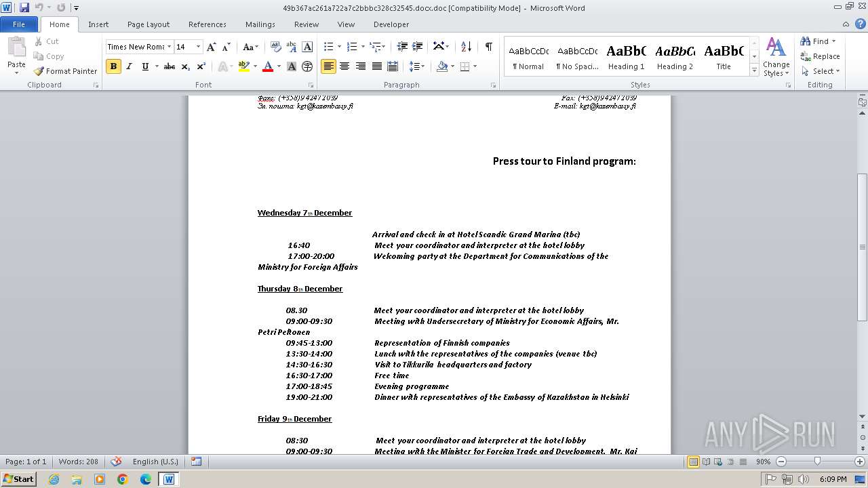This screenshot has height=488, width=868.
Task: Open the File tab
Action: coord(19,24)
